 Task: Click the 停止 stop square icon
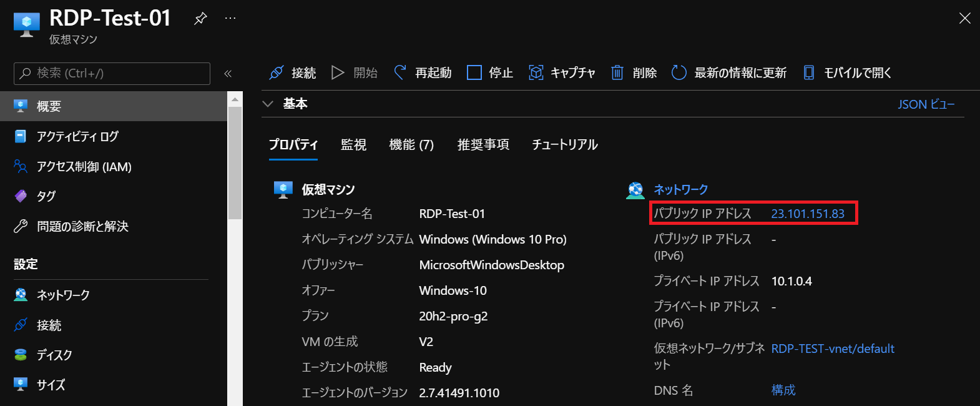click(x=474, y=73)
